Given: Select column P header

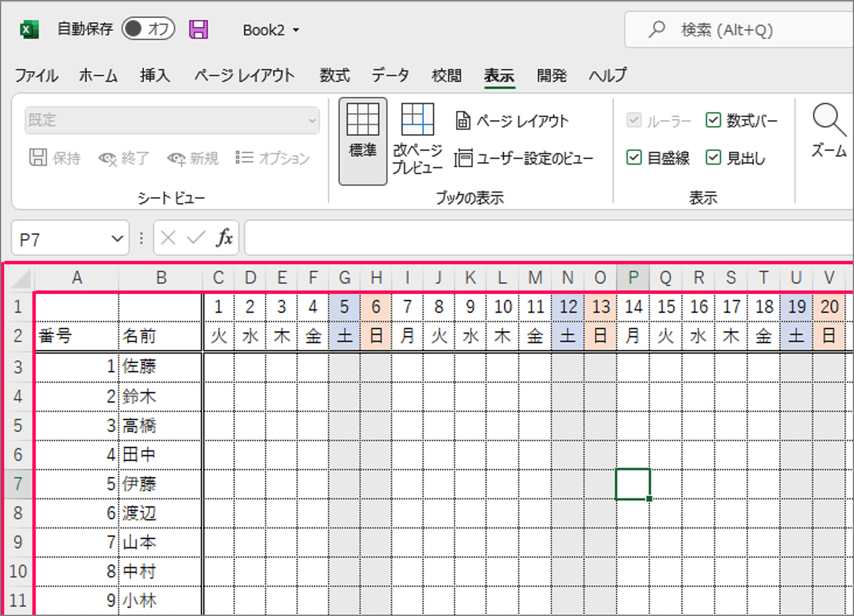Looking at the screenshot, I should tap(633, 278).
